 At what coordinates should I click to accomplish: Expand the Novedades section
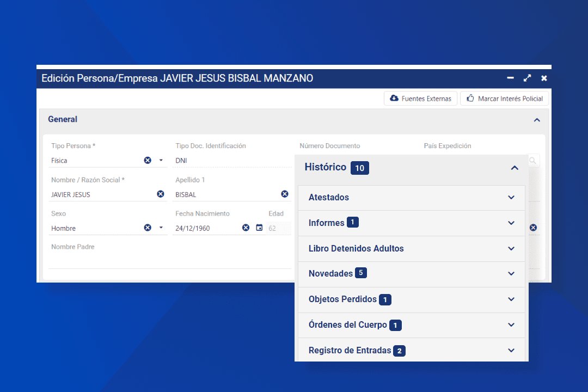[511, 273]
